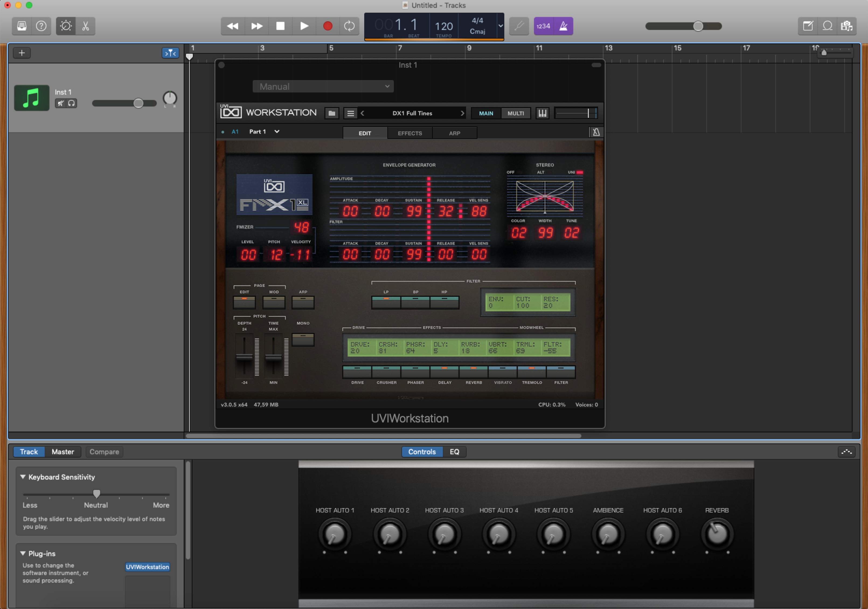The width and height of the screenshot is (868, 609).
Task: Switch to MULTI view in UVI Workstation
Action: coord(516,113)
